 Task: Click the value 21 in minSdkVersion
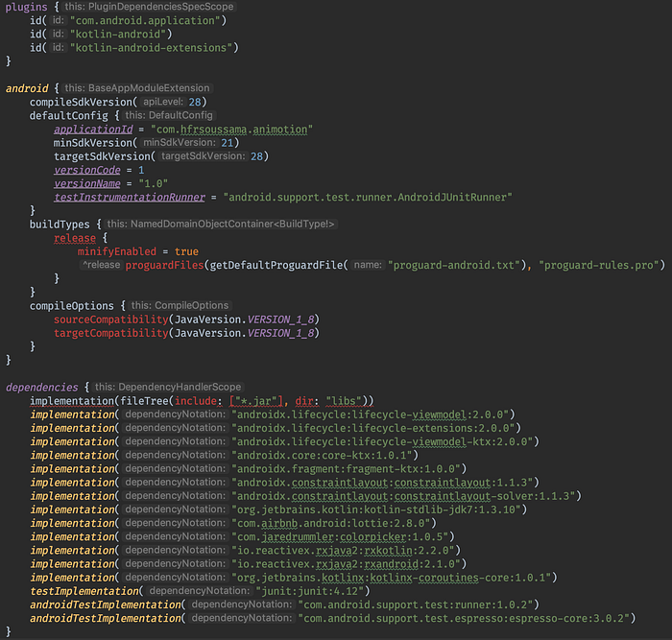coord(227,143)
